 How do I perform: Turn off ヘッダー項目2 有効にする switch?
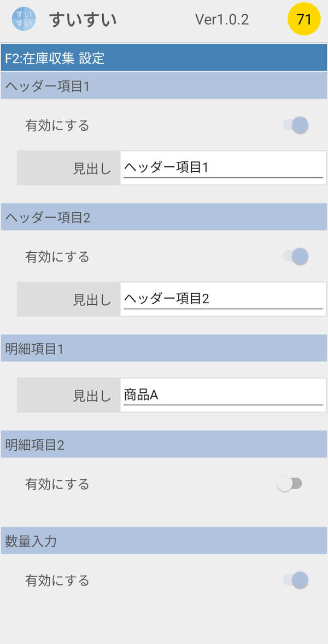pyautogui.click(x=296, y=257)
